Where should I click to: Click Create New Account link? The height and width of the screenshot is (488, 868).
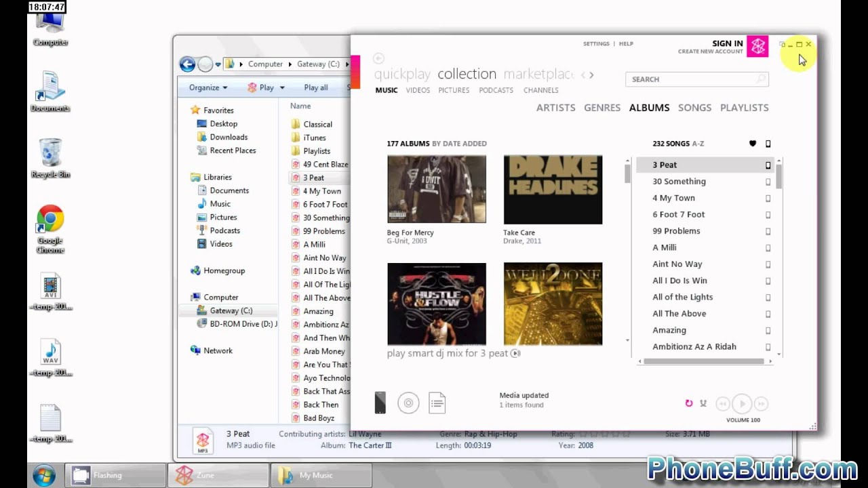click(x=710, y=52)
